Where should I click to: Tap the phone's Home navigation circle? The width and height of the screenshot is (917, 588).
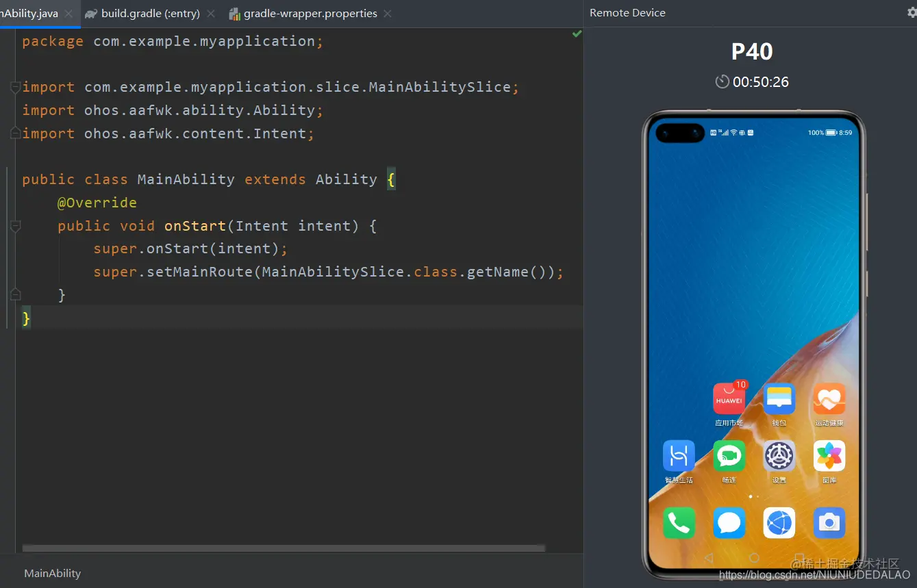tap(754, 558)
